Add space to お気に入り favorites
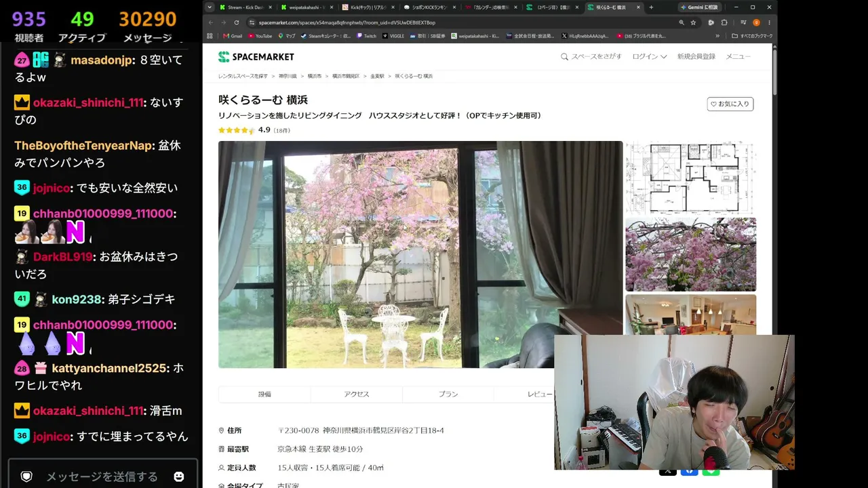868x488 pixels. 730,104
